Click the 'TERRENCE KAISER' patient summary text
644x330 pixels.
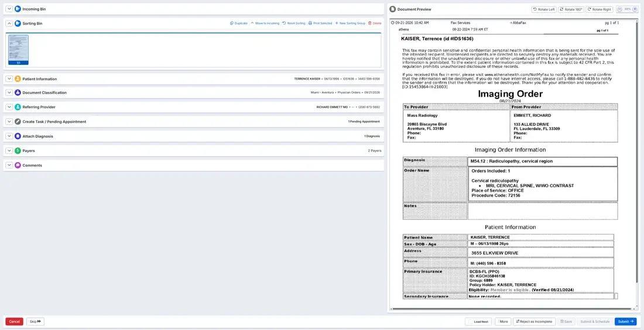click(307, 79)
